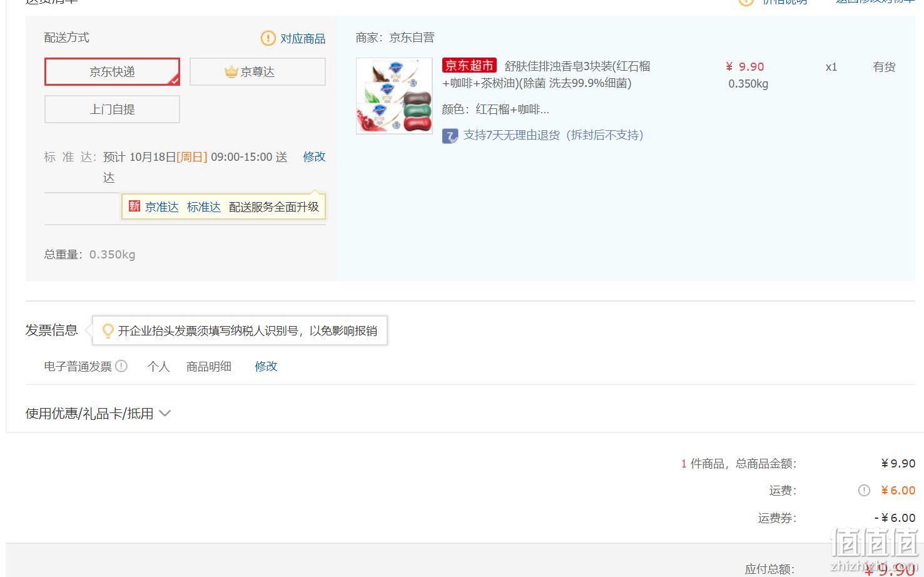This screenshot has width=924, height=577.
Task: Click 商家: 京东自营 merchant label
Action: [395, 38]
